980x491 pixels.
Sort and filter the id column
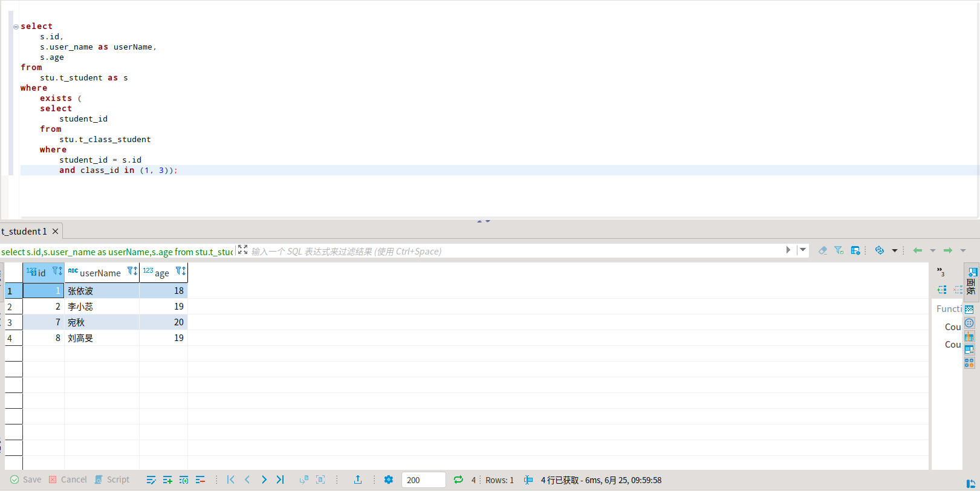tap(57, 272)
